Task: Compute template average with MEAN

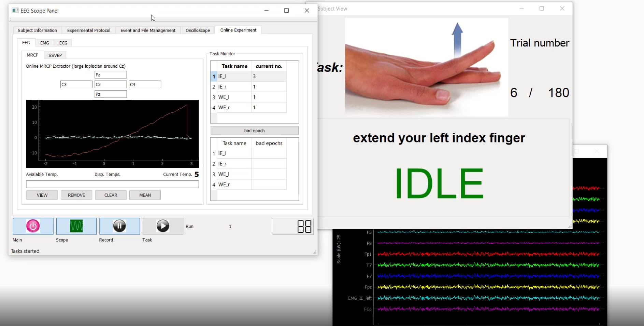Action: click(145, 195)
